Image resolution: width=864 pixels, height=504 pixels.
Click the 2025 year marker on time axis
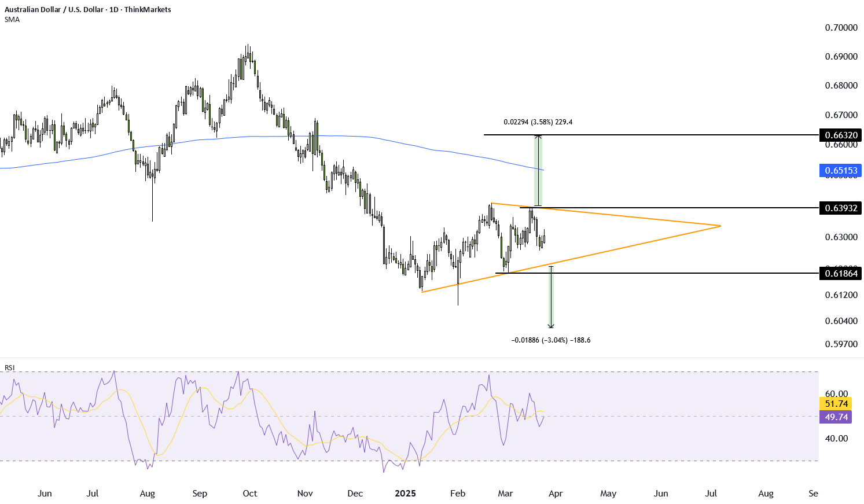coord(405,494)
